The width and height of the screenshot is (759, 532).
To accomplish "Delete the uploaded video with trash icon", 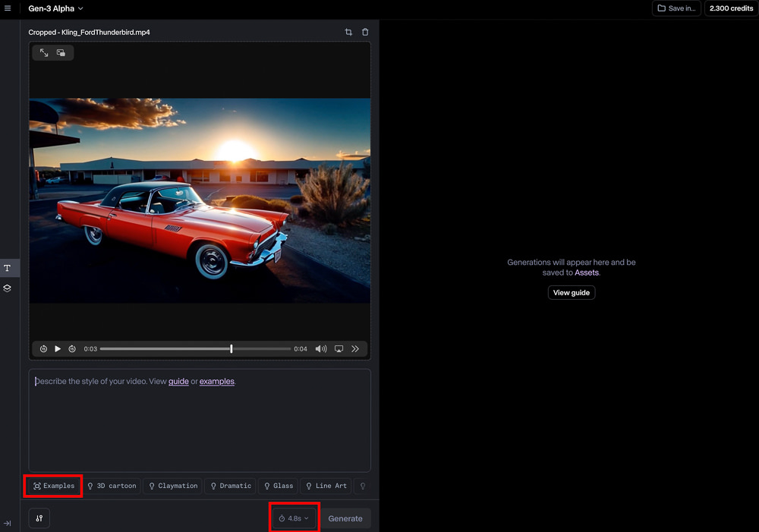I will pyautogui.click(x=365, y=32).
